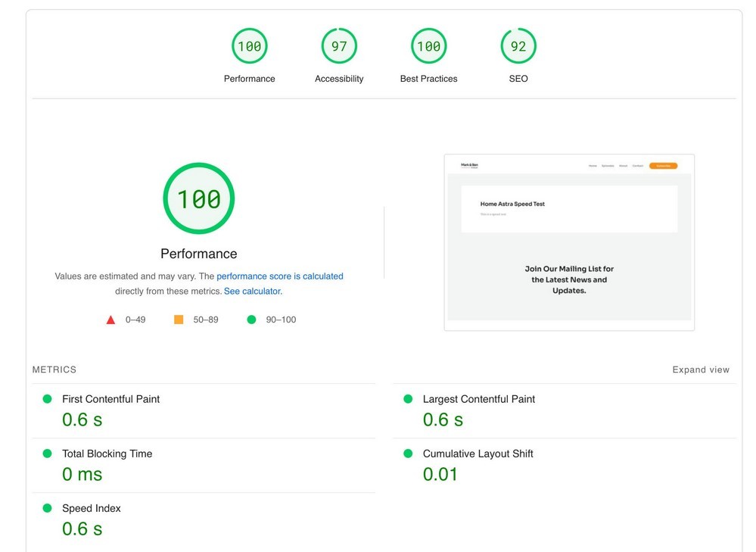
Task: Click the Best Practices 100 gauge
Action: (x=428, y=46)
